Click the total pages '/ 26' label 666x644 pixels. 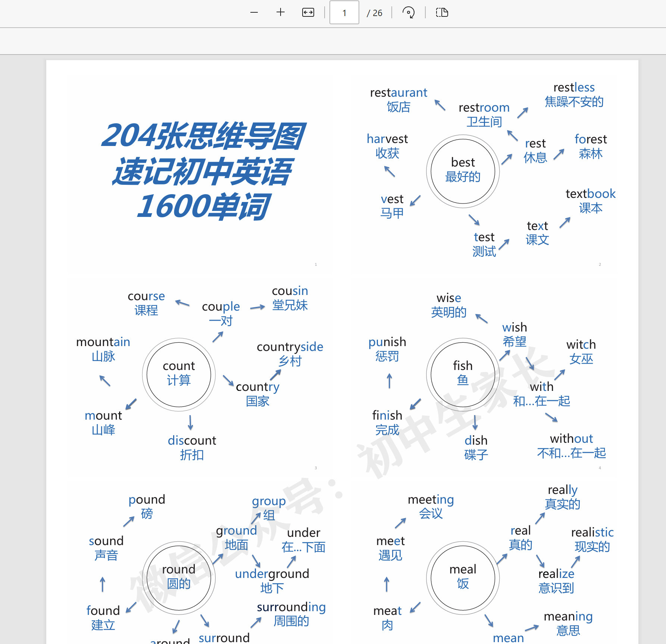click(x=375, y=13)
